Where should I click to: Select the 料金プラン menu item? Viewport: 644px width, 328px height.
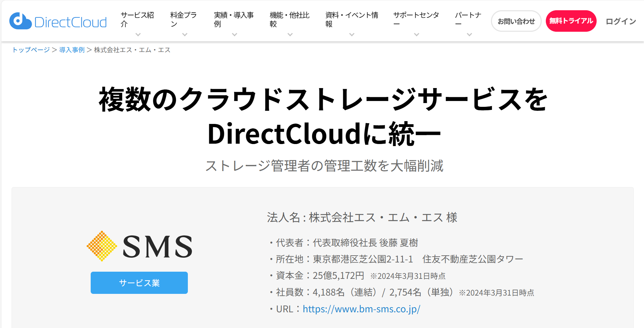tap(183, 19)
